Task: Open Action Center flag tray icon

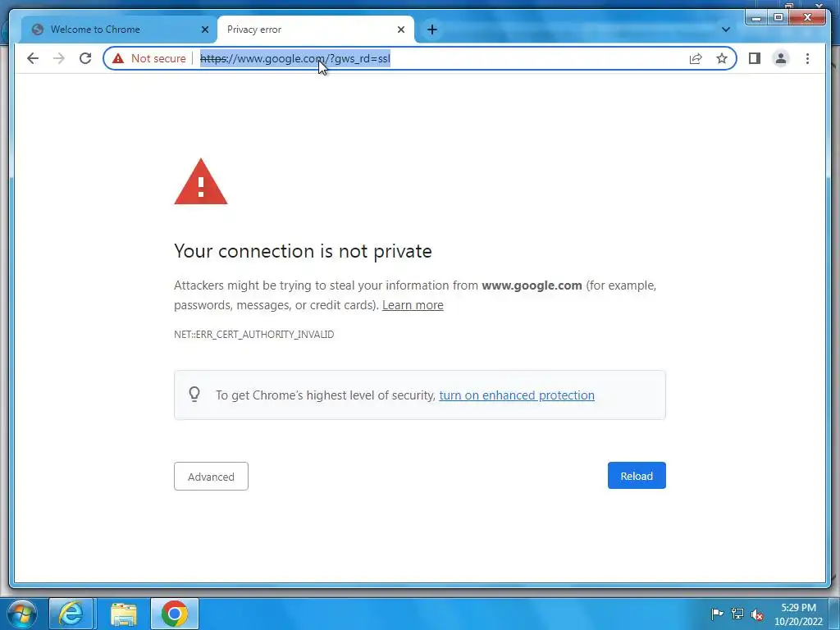Action: click(717, 614)
